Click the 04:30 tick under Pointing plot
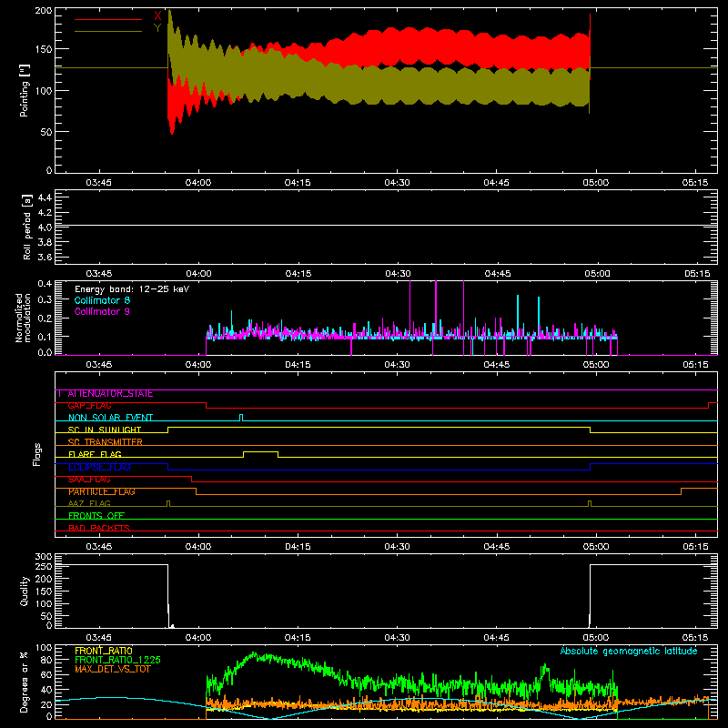 [397, 183]
